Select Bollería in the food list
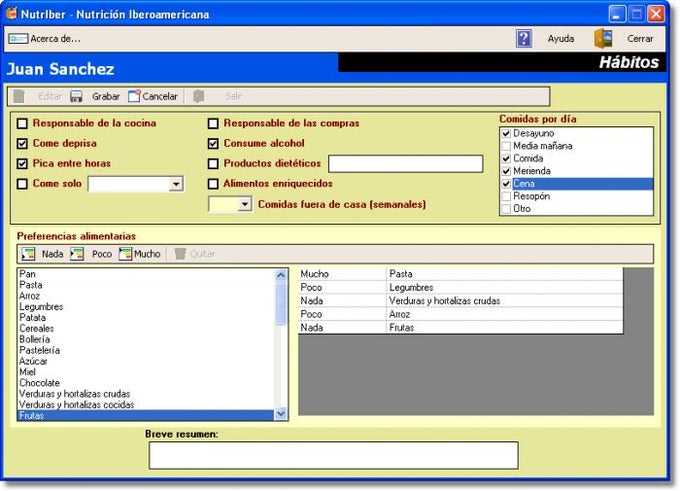680x491 pixels. coord(146,339)
